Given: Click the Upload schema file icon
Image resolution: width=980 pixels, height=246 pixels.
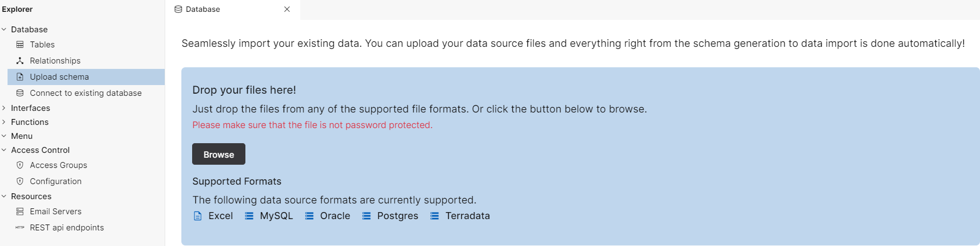Looking at the screenshot, I should (20, 77).
